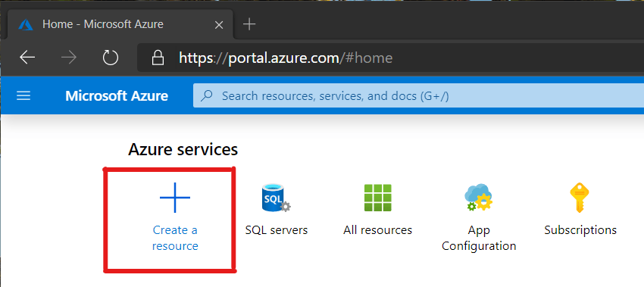Open a new browser tab
This screenshot has width=644, height=287.
tap(249, 24)
